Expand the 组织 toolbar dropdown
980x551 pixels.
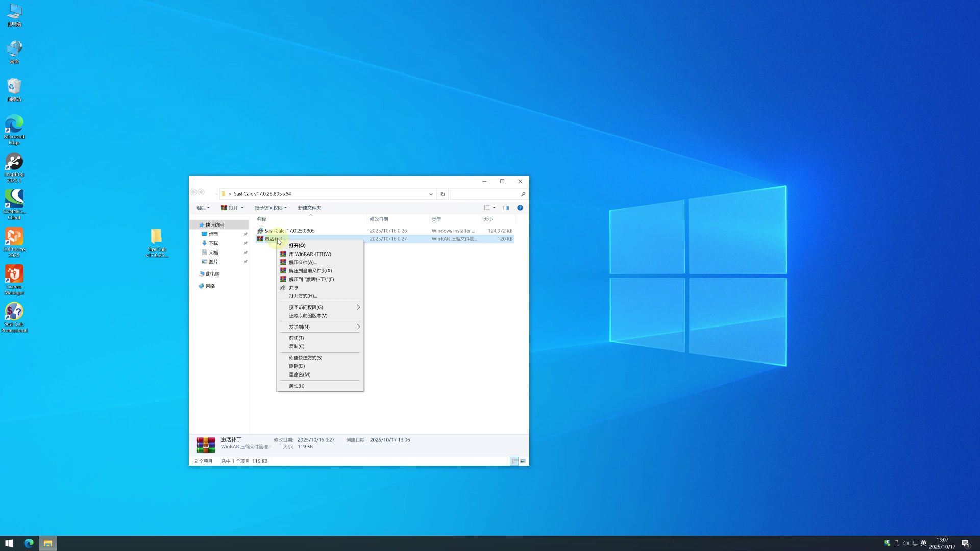[203, 208]
